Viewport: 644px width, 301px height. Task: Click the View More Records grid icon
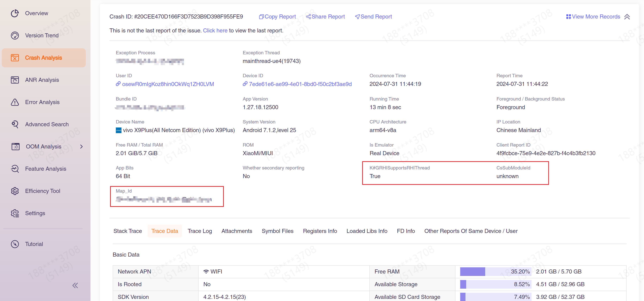[568, 17]
